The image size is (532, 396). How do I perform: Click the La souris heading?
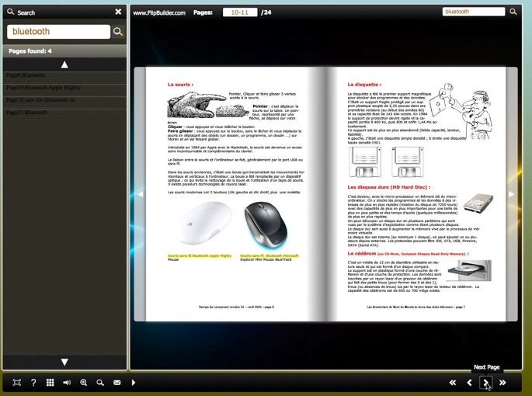pos(180,85)
